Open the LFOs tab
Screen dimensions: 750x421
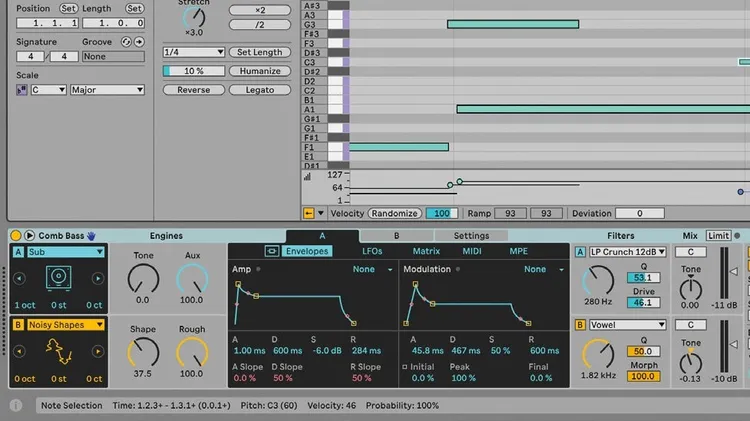[x=372, y=251]
